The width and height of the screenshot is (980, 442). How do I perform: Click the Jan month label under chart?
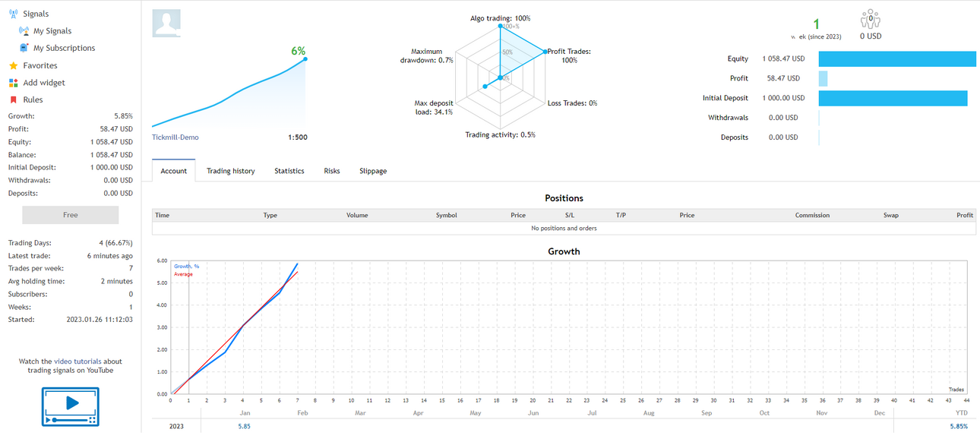pos(245,413)
